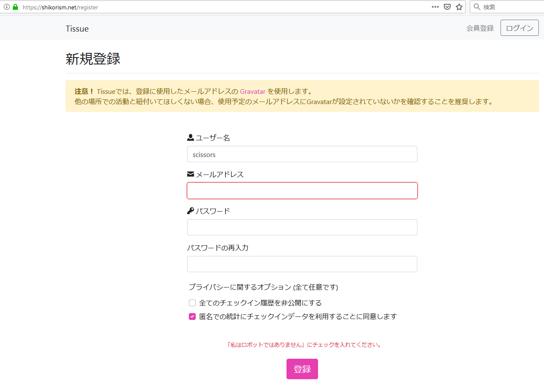Image resolution: width=544 pixels, height=392 pixels.
Task: Enable 全てのチェックイン履歴を非公開にする checkbox
Action: pos(192,303)
